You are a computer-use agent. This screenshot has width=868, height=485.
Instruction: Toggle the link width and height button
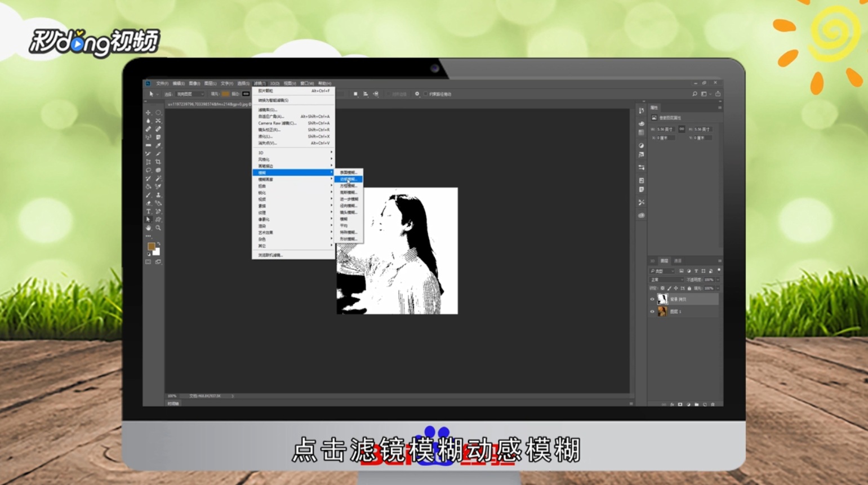[682, 129]
